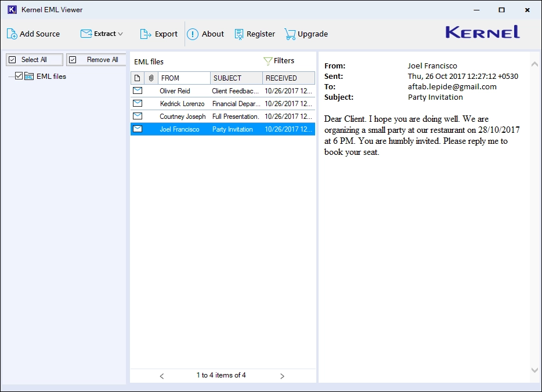Screen dimensions: 542x392
Task: Click the Remove All button
Action: coord(96,59)
